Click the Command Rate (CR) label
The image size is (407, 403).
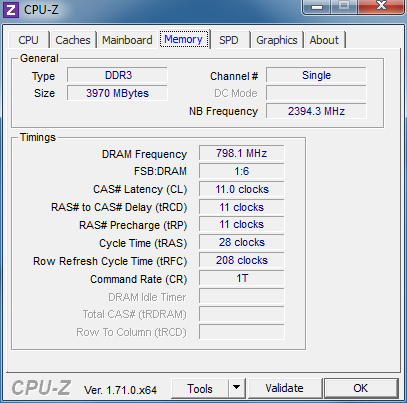pyautogui.click(x=139, y=279)
